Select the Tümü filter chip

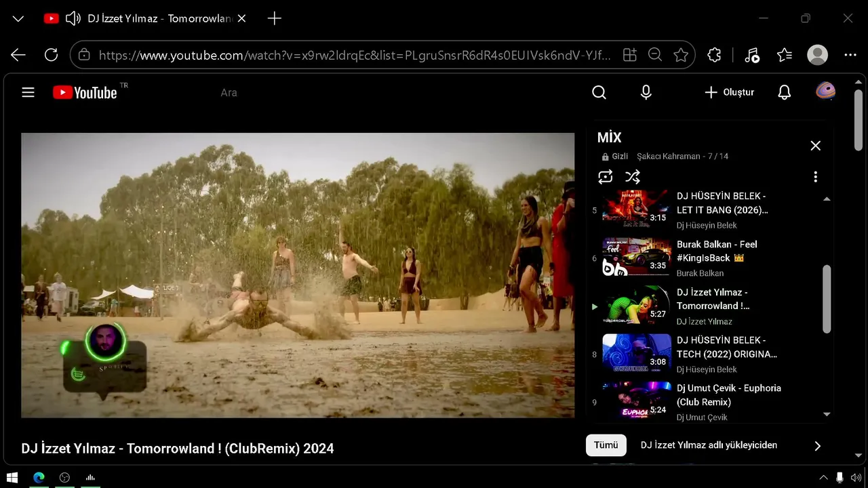[606, 445]
